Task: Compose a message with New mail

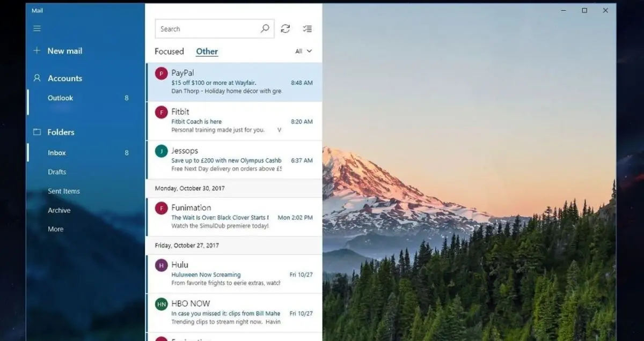Action: (64, 51)
